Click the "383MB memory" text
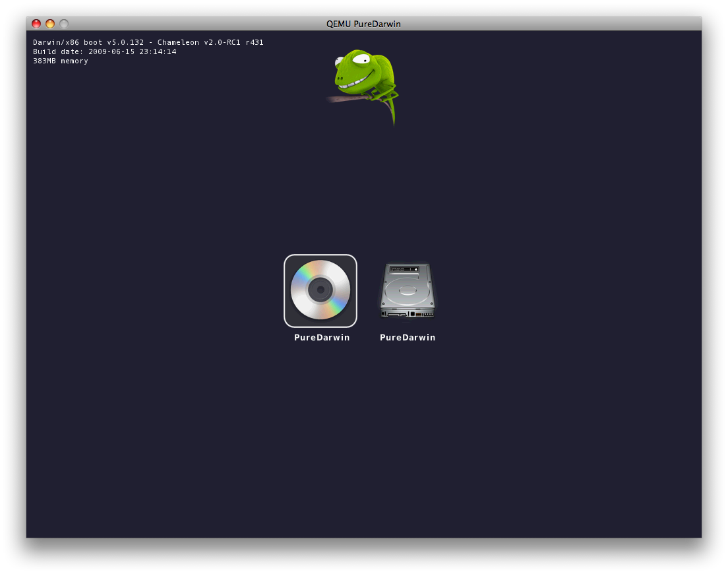The image size is (728, 574). click(x=61, y=61)
